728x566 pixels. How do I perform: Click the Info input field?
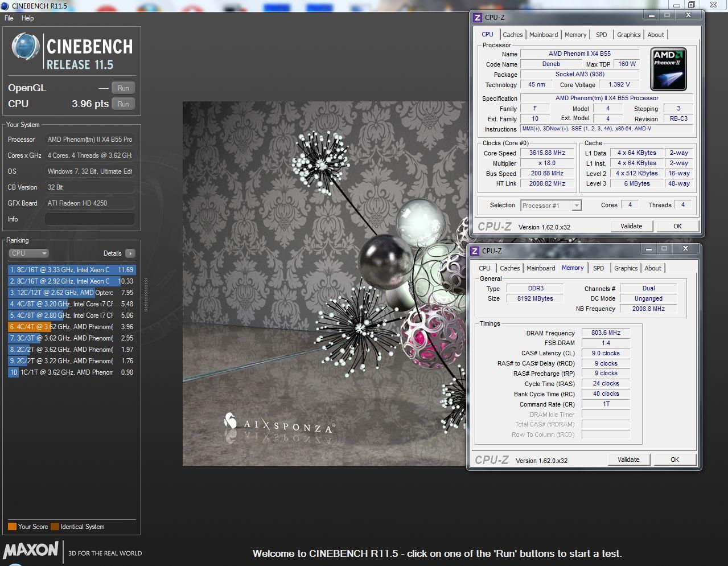[x=90, y=219]
